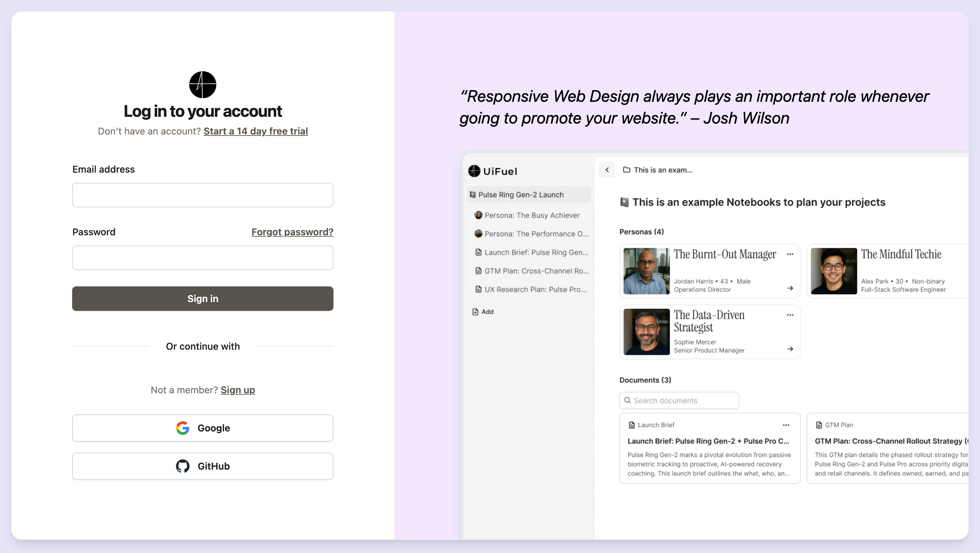Screen dimensions: 980x553
Task: Open the ellipsis menu on Data-Driven Strategist card
Action: point(790,315)
